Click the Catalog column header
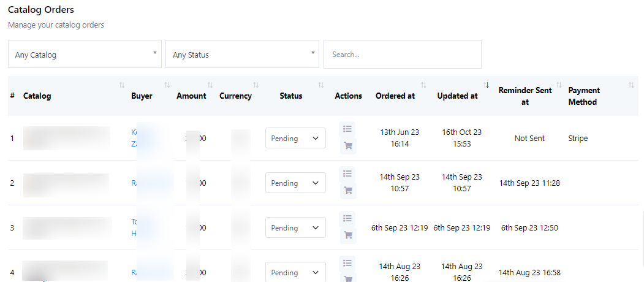The height and width of the screenshot is (282, 644). (37, 96)
